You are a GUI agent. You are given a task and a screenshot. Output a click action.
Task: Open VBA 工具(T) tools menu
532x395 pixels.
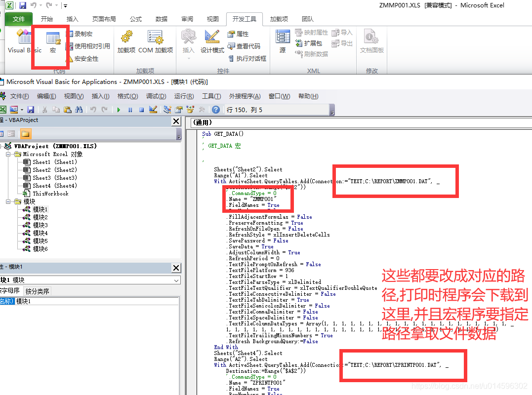coord(211,96)
